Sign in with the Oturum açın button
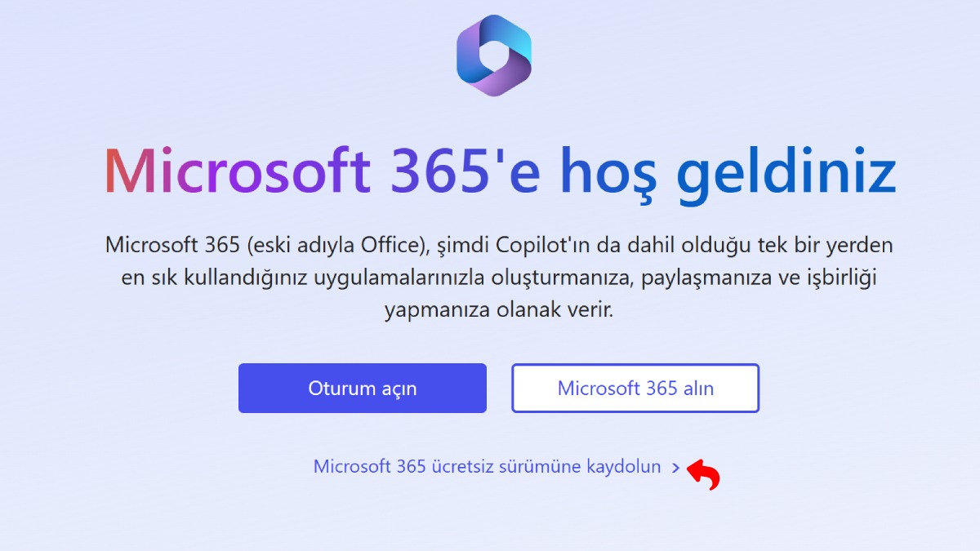Screen dimensions: 980x551 363,389
